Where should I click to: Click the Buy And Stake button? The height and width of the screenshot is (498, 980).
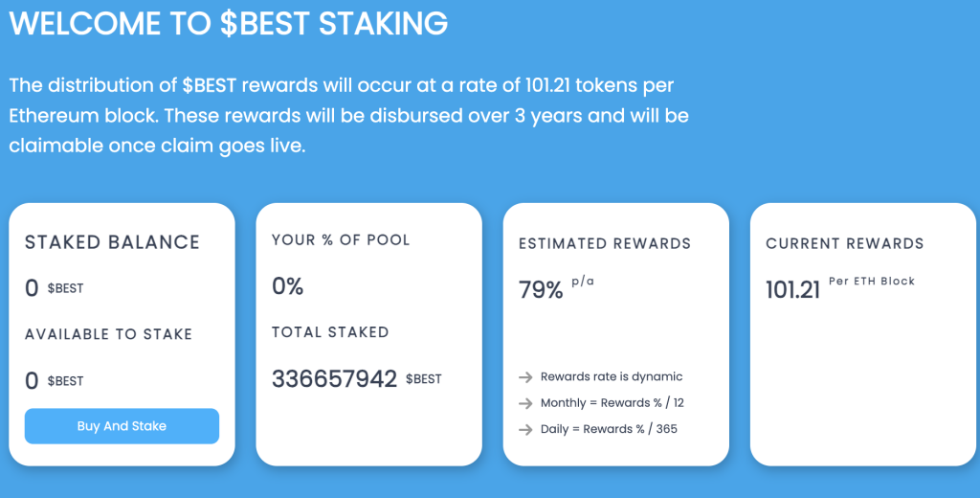coord(122,426)
